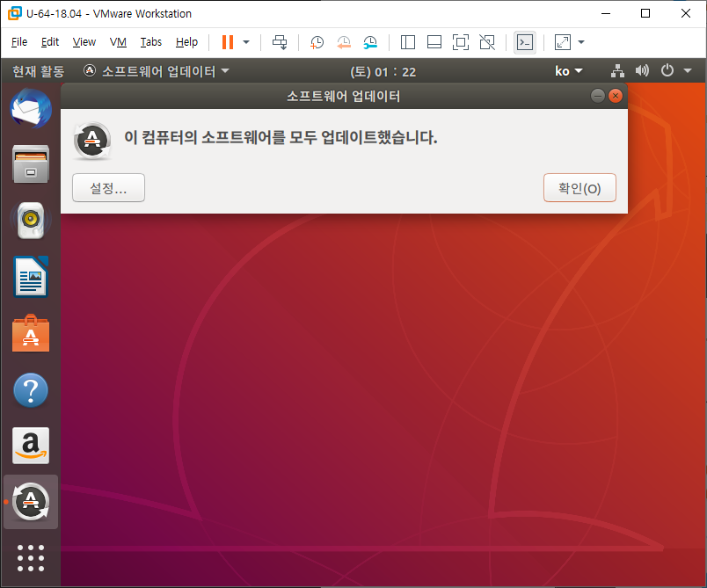Open Help from dock
Screen dimensions: 707x588
31,390
